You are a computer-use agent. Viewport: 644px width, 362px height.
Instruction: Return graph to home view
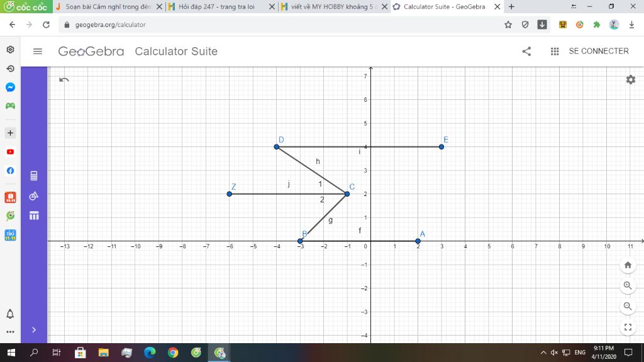tap(628, 265)
